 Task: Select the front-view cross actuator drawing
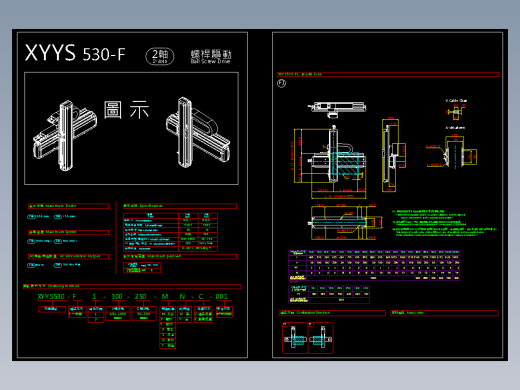(330, 162)
